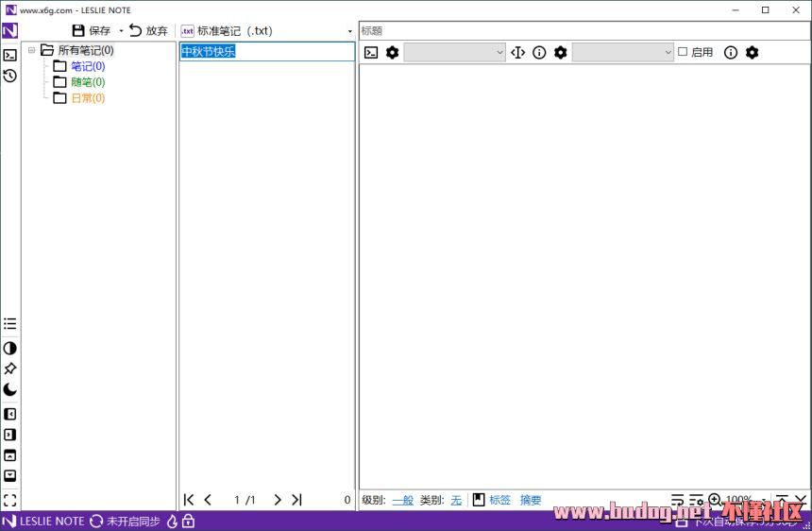812x531 pixels.
Task: Click the 中秋节快乐 note name field
Action: coord(267,51)
